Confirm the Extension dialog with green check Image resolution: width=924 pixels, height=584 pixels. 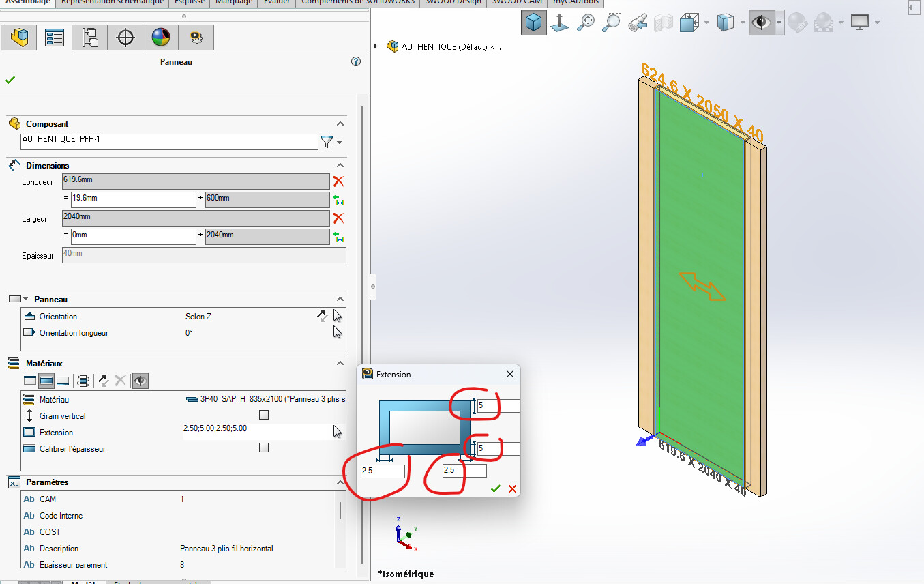pyautogui.click(x=496, y=488)
